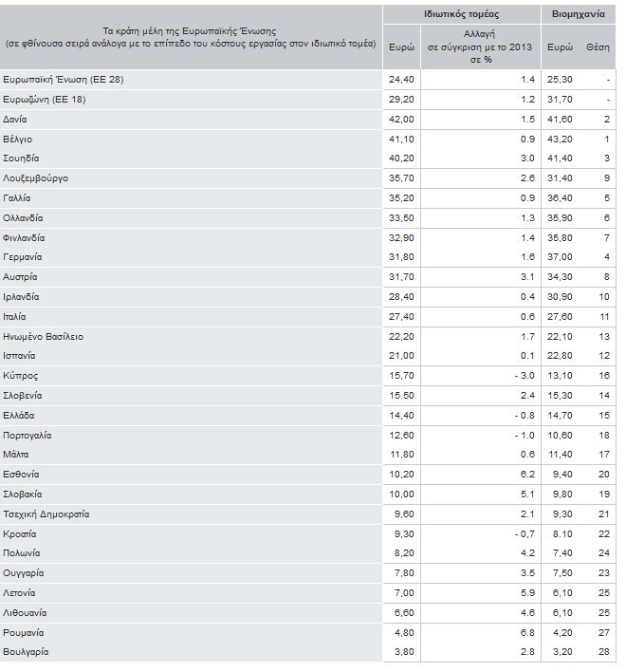The width and height of the screenshot is (626, 672).
Task: Click the Βέλγιο private sector value 41,10
Action: tap(401, 140)
